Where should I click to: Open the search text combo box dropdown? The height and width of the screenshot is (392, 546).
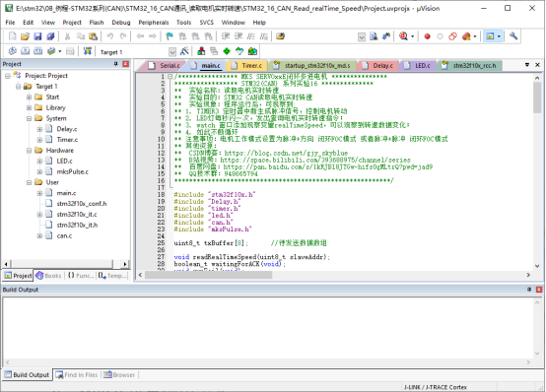[362, 36]
